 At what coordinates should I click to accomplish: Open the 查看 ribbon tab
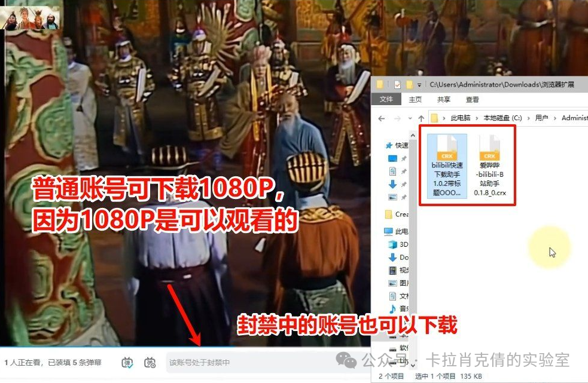coord(473,100)
